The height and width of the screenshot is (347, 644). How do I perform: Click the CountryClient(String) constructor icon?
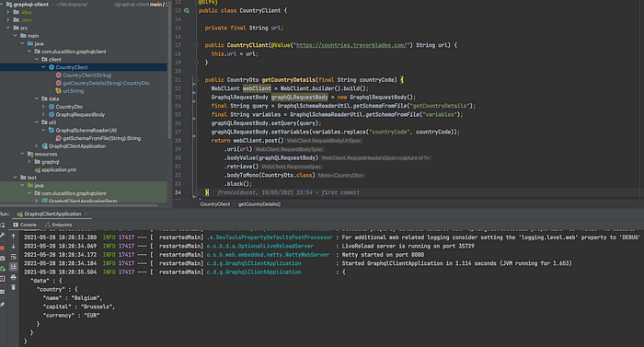pos(58,75)
